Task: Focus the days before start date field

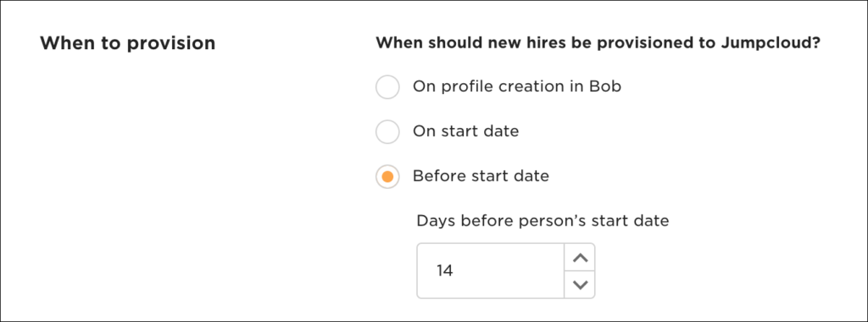Action: click(490, 271)
